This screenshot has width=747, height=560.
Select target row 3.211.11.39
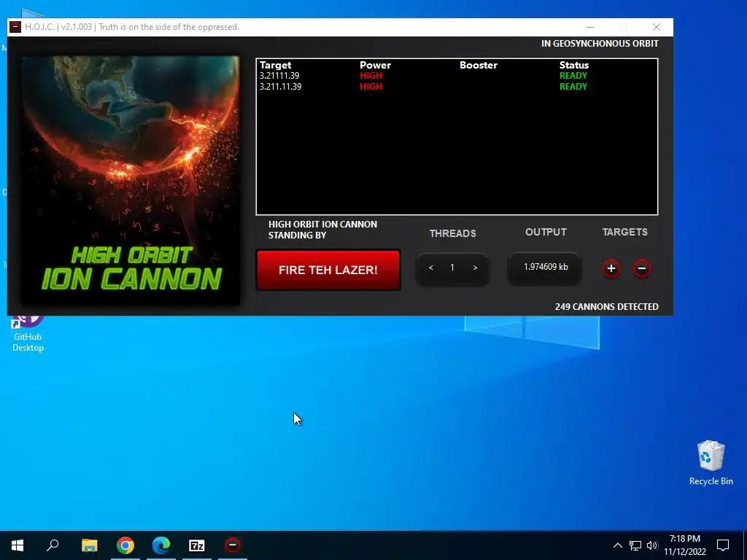[457, 87]
